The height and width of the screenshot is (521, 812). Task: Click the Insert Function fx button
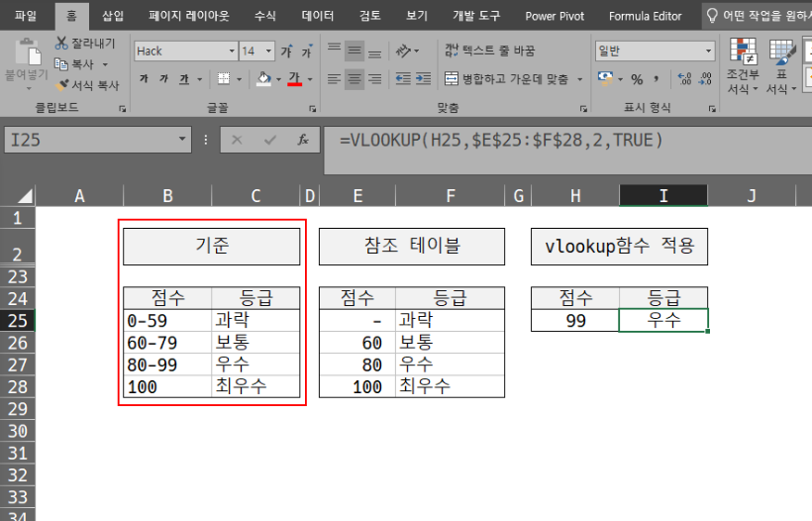(303, 140)
